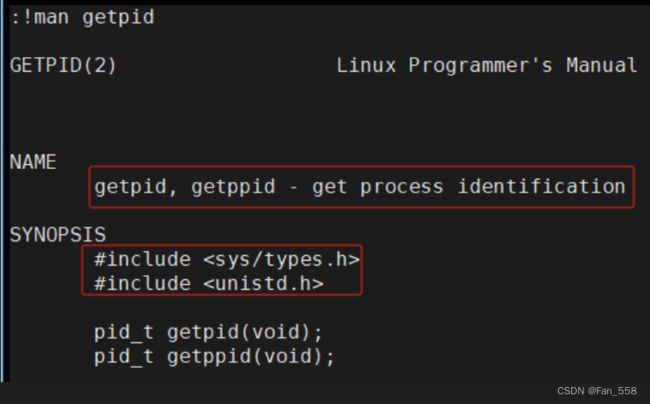Click the NAME section heading
Screen dimensions: 650x404
33,162
